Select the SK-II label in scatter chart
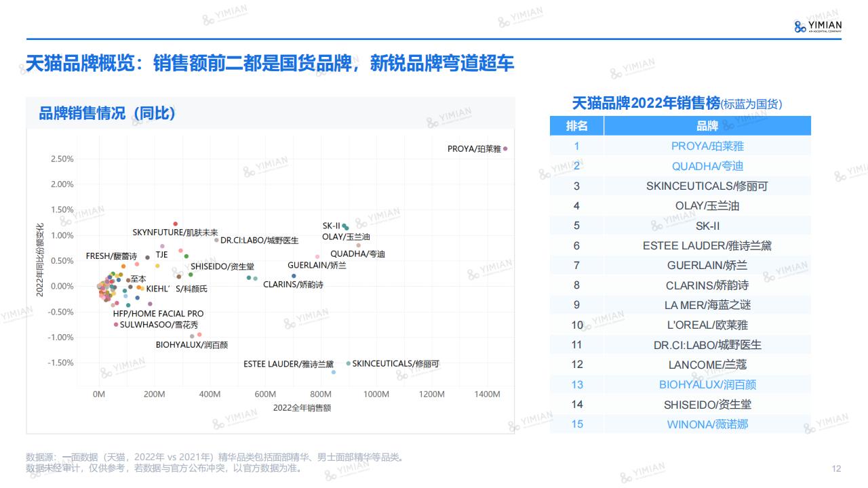This screenshot has width=868, height=488. coord(331,226)
